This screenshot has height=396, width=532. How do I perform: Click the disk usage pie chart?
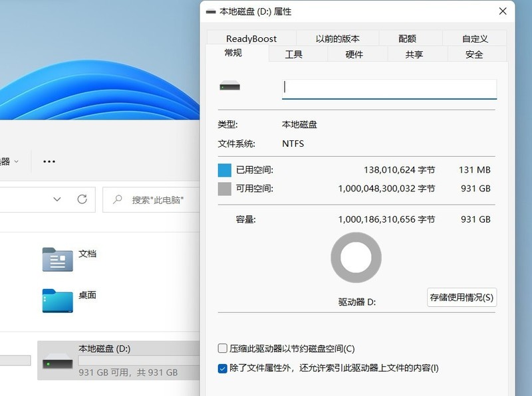[358, 258]
